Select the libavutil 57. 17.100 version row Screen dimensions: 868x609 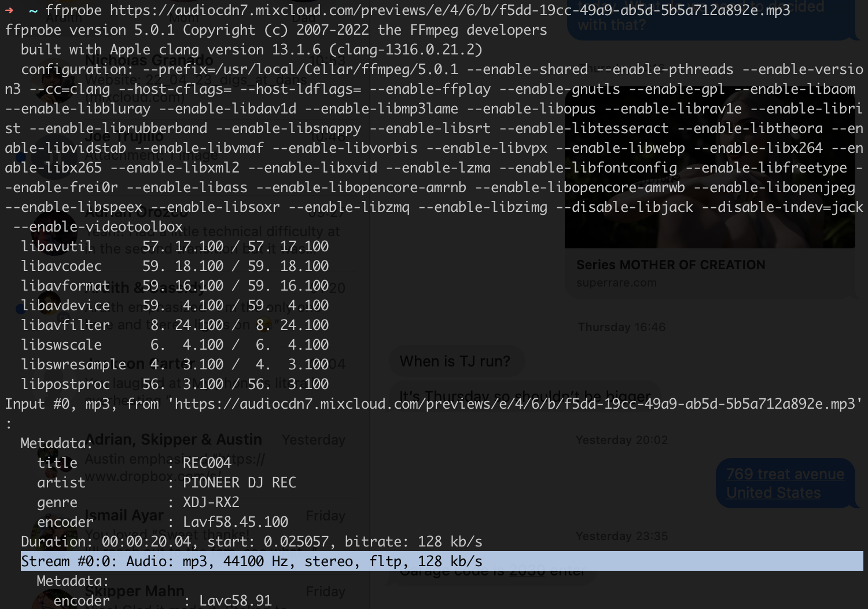click(175, 247)
